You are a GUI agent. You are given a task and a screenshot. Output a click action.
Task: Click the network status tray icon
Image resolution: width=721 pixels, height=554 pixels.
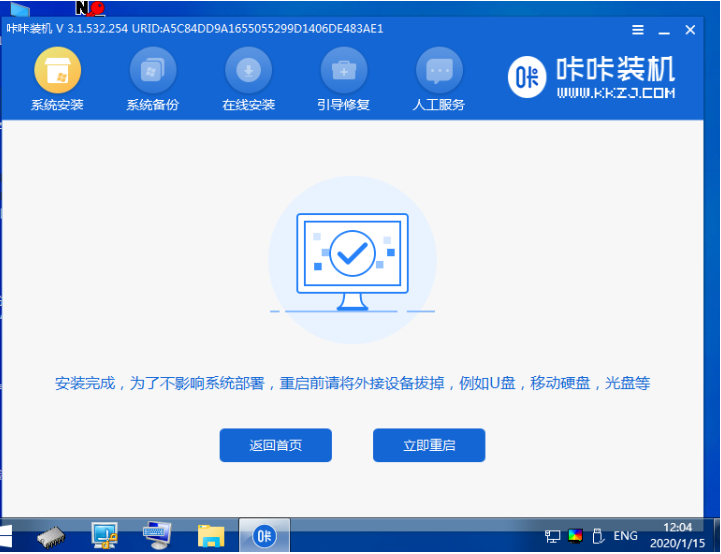[x=553, y=536]
